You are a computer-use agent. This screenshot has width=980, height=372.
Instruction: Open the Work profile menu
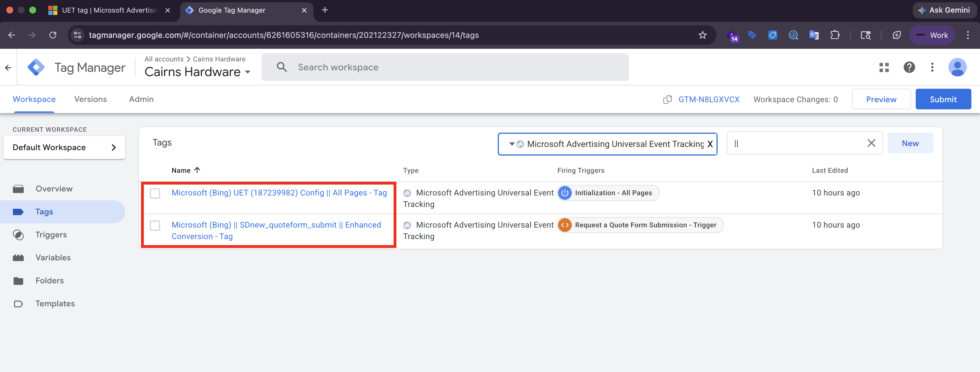tap(932, 35)
